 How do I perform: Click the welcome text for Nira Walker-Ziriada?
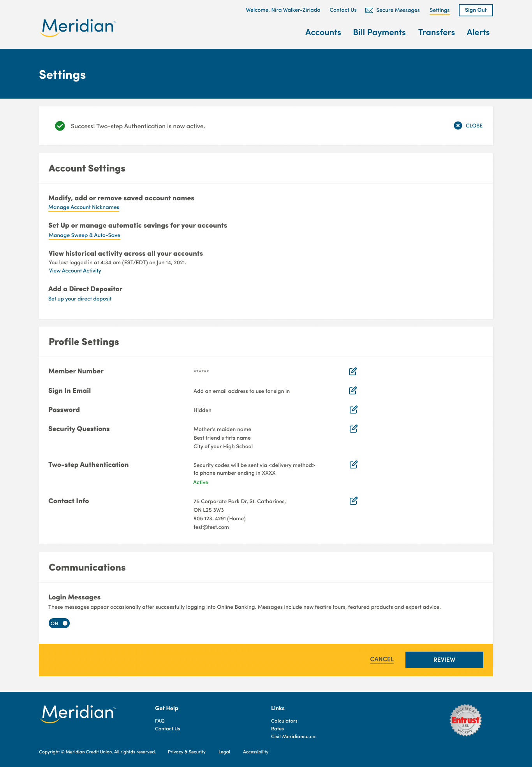pyautogui.click(x=283, y=10)
